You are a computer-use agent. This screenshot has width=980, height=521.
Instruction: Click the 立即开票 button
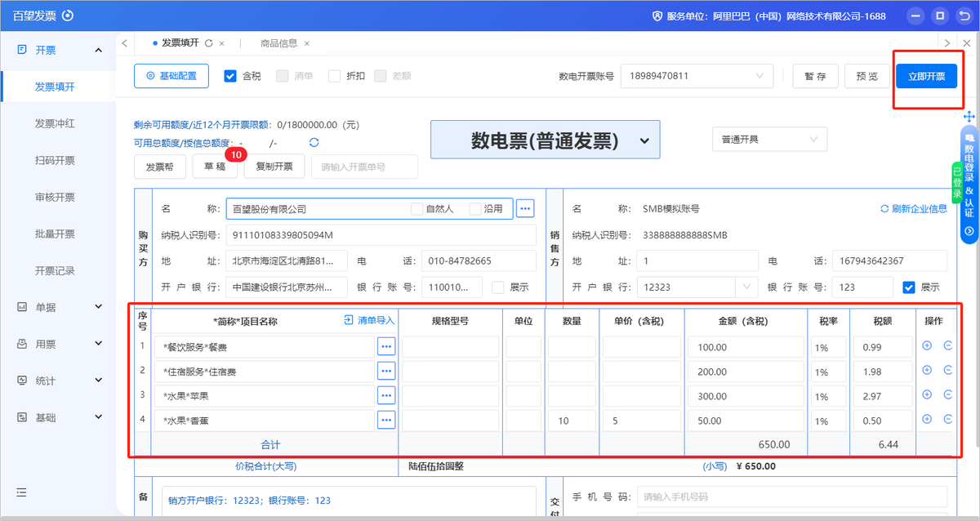927,76
